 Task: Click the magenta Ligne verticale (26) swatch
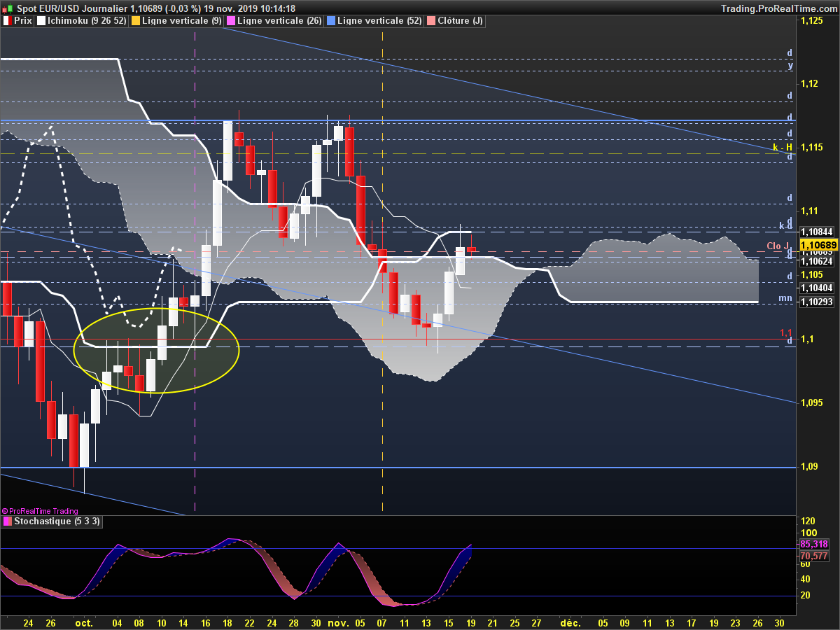tap(232, 21)
